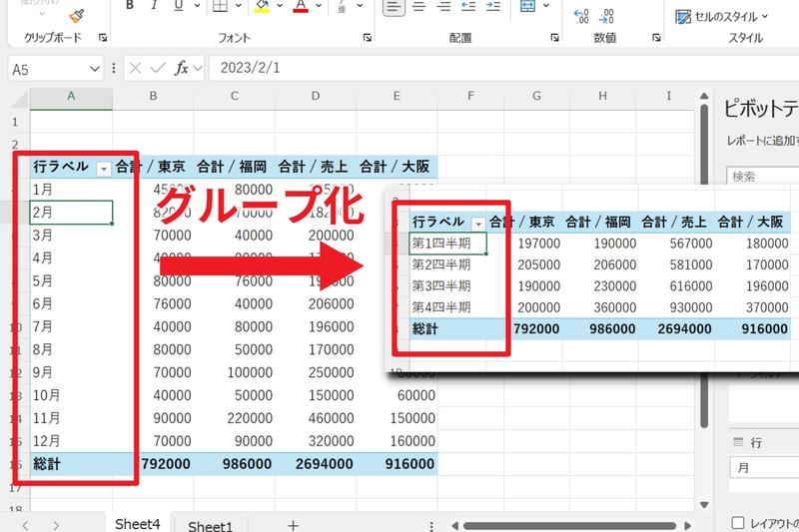Screen dimensions: 799x532
Task: Open the borders dropdown arrow
Action: coord(238,6)
